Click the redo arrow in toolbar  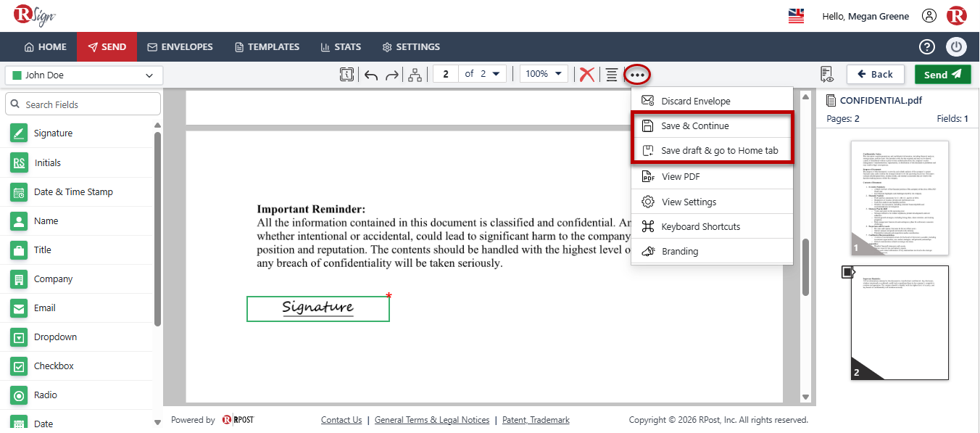click(x=392, y=75)
